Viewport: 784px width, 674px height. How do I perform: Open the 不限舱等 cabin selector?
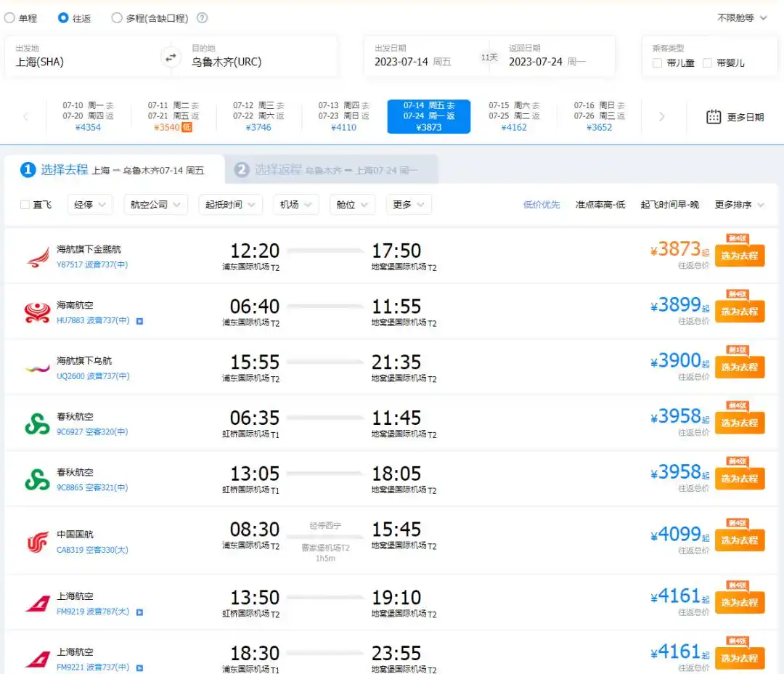(735, 18)
